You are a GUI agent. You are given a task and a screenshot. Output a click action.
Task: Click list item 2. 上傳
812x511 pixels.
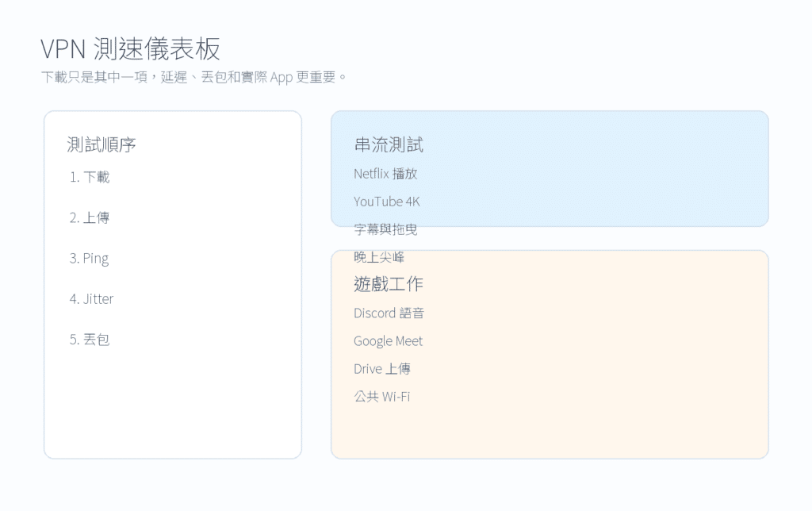[90, 217]
